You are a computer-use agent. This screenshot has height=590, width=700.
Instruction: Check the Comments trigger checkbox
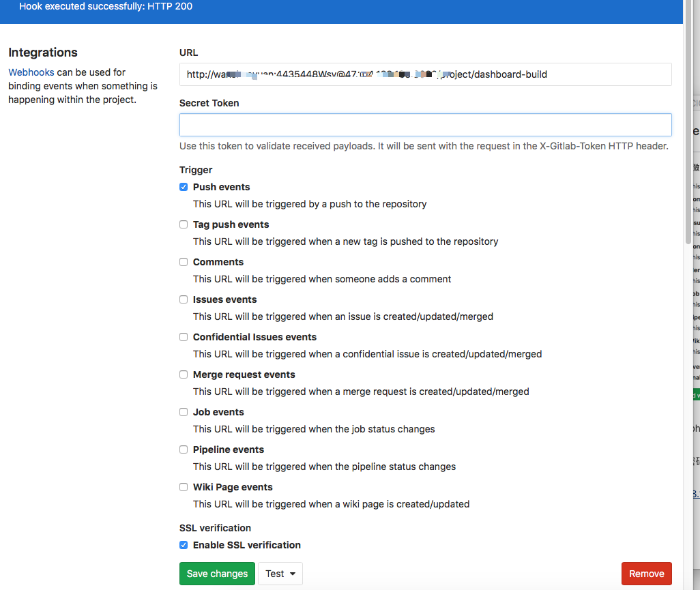coord(184,262)
